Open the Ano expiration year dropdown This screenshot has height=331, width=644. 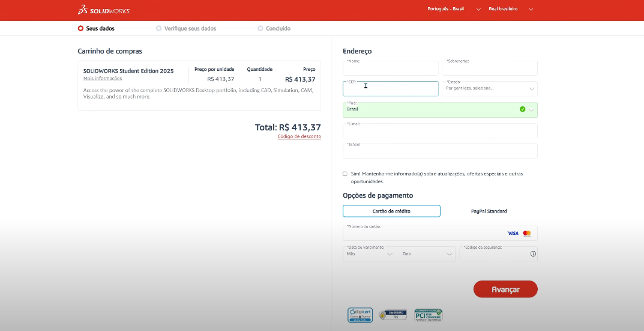pyautogui.click(x=428, y=254)
